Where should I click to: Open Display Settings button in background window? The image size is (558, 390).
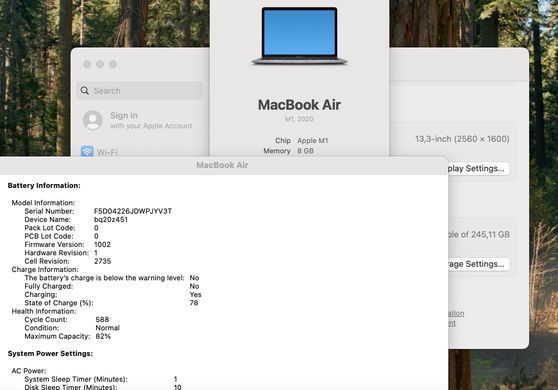(x=478, y=168)
